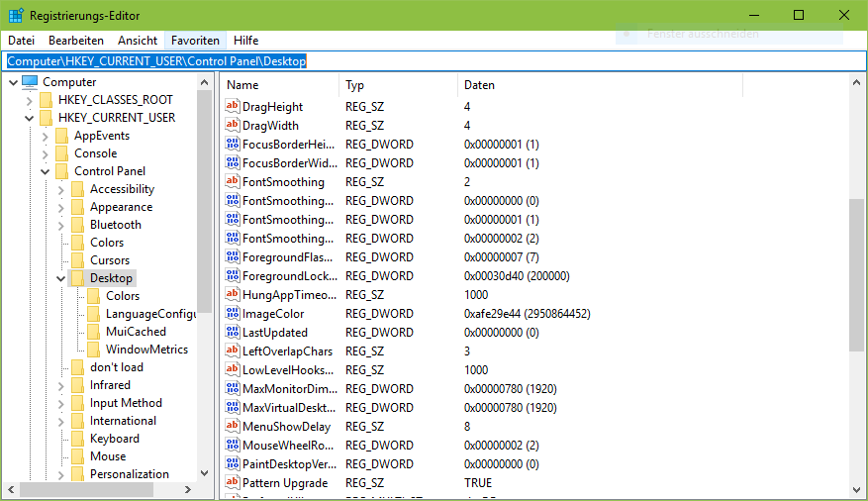868x501 pixels.
Task: Collapse the Desktop key node
Action: (60, 278)
